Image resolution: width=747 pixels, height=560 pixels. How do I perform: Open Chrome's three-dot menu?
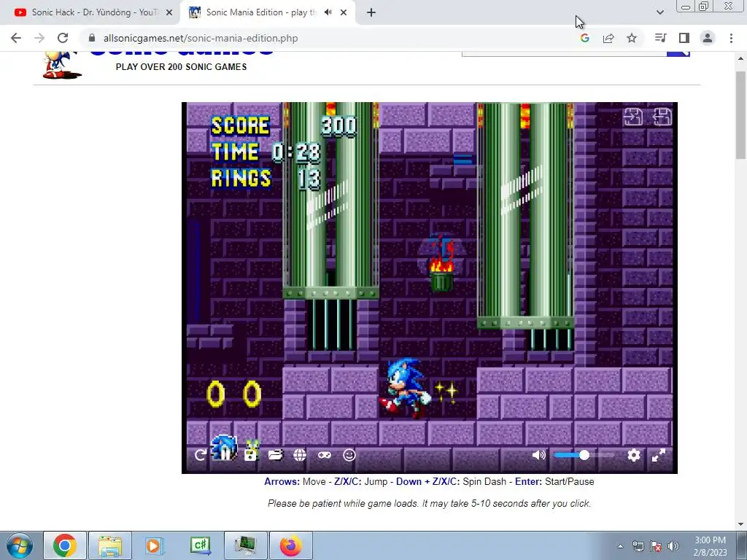pos(731,38)
